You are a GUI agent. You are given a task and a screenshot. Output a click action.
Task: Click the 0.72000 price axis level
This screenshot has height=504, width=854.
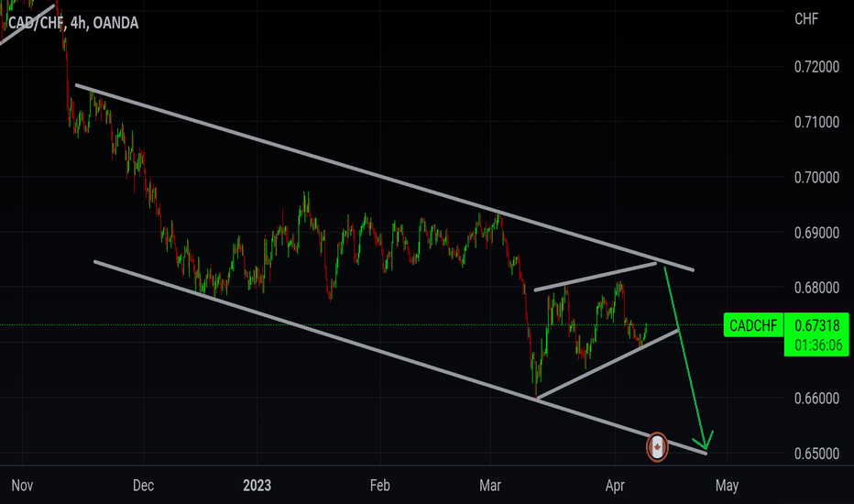[x=816, y=67]
